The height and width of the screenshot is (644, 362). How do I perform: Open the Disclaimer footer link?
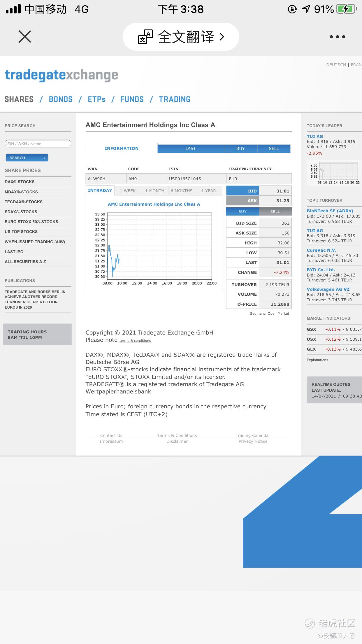pos(177,441)
